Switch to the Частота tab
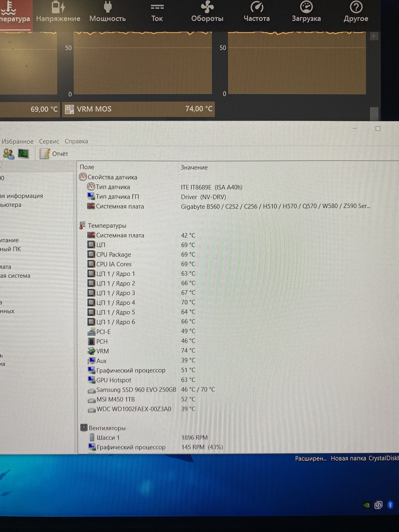The image size is (399, 532). [257, 12]
